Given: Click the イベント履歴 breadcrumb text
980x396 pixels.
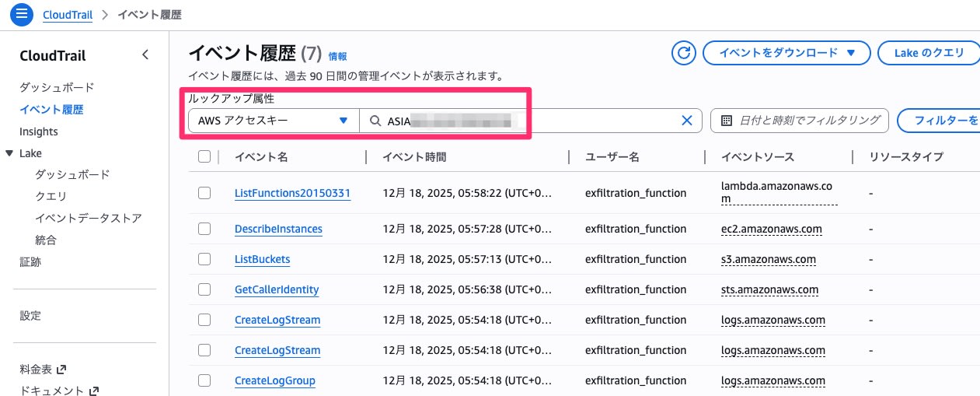Looking at the screenshot, I should (149, 14).
